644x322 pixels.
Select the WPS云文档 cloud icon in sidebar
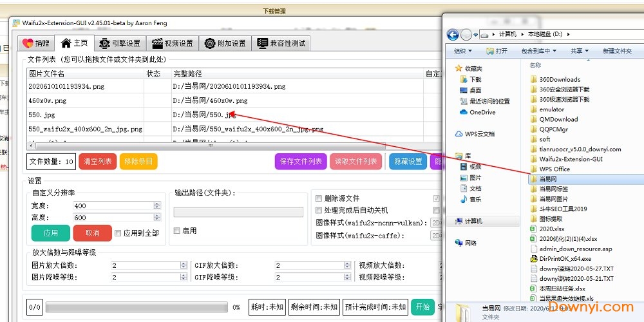coord(459,134)
